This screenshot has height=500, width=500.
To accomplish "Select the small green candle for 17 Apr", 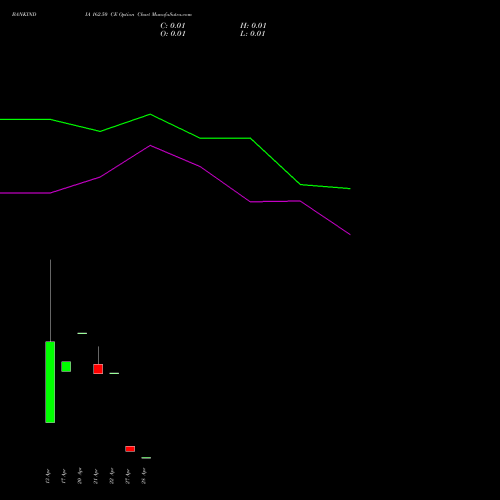I will coord(66,366).
